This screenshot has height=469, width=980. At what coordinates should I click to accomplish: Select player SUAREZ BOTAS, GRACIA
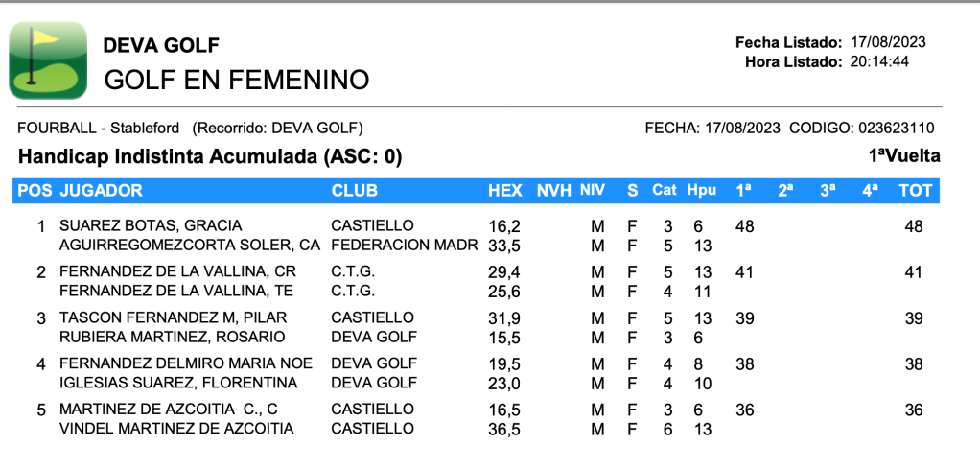[137, 227]
